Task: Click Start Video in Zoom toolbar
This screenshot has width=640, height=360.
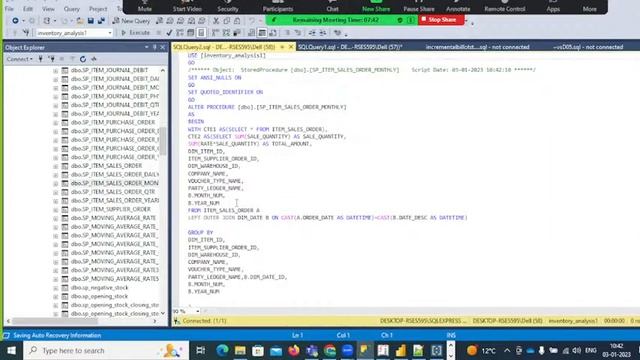Action: (187, 6)
